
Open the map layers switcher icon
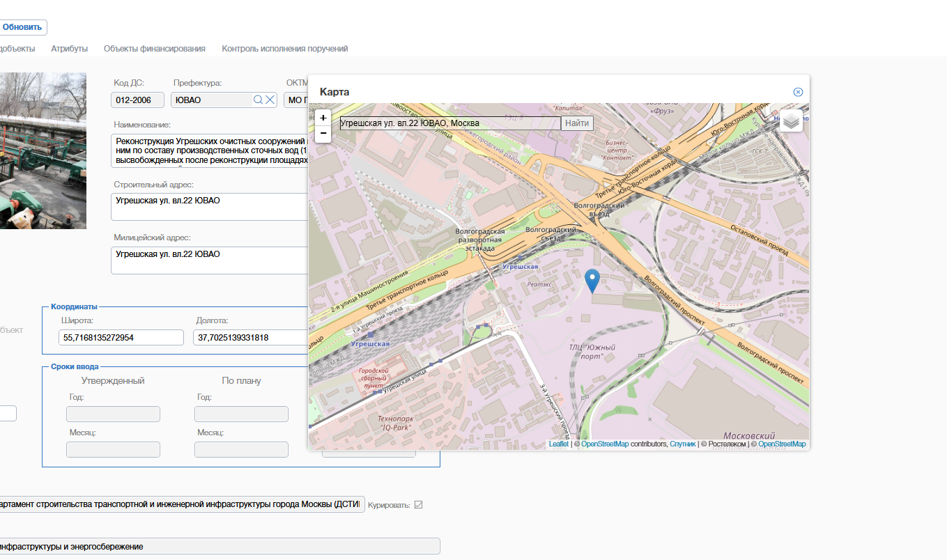pyautogui.click(x=791, y=121)
